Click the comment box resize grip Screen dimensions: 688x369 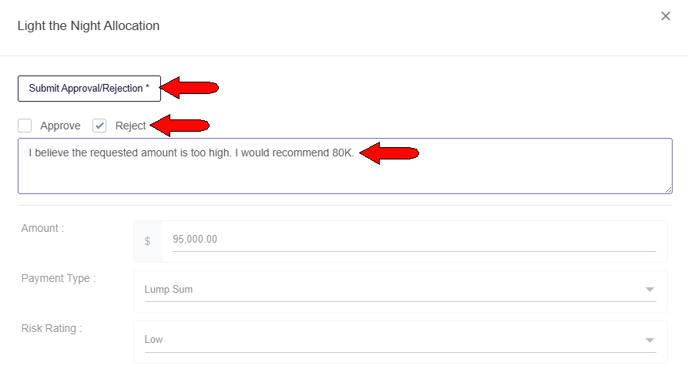[x=668, y=189]
